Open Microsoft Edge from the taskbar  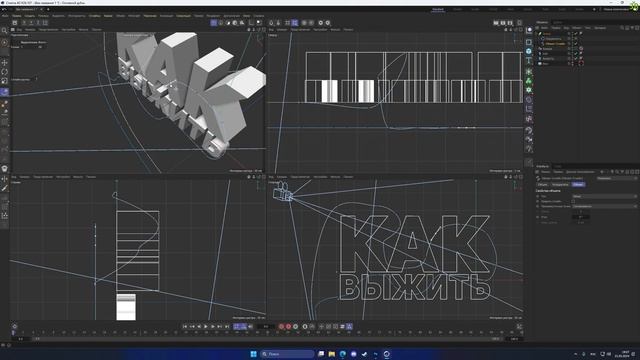click(x=343, y=354)
